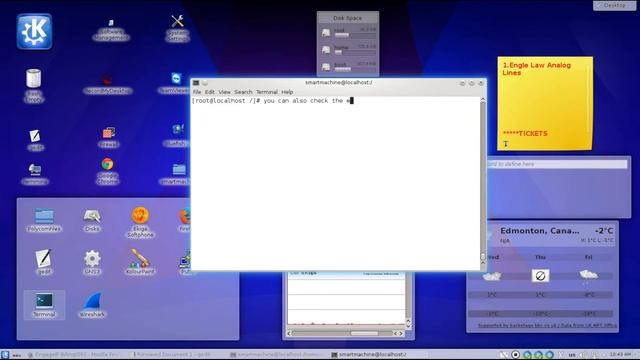Screen dimensions: 640x360
Task: Open the smartmachine folder on the desktop
Action: pos(176,174)
